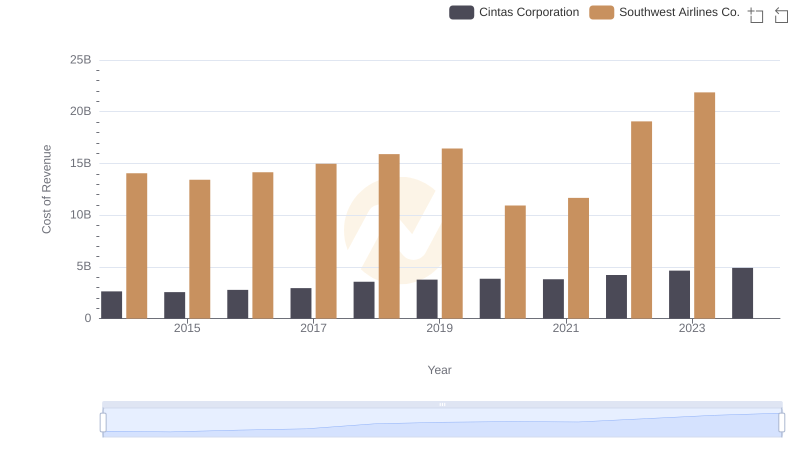Click the 10B y-axis label

81,215
